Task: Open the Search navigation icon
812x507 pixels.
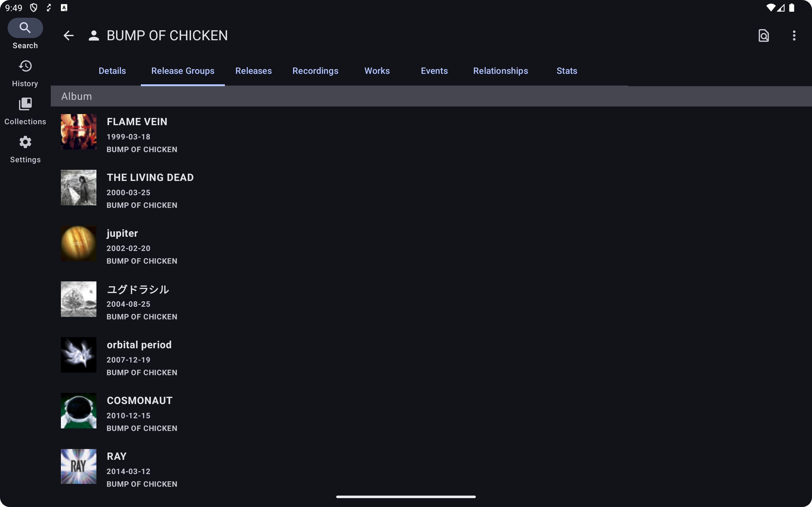Action: point(25,28)
